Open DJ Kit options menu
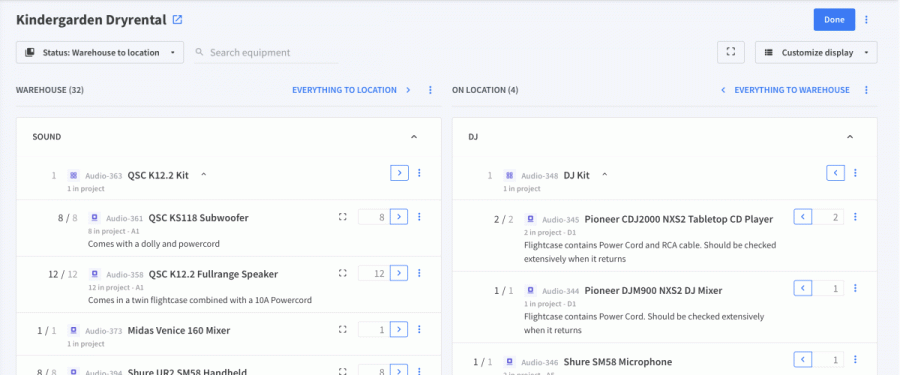Screen dimensions: 900x375 pyautogui.click(x=855, y=173)
